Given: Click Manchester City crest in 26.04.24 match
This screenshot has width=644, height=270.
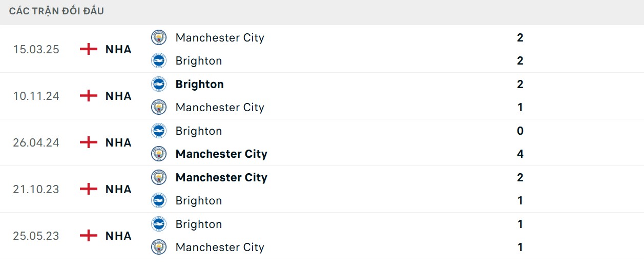Looking at the screenshot, I should (x=159, y=154).
